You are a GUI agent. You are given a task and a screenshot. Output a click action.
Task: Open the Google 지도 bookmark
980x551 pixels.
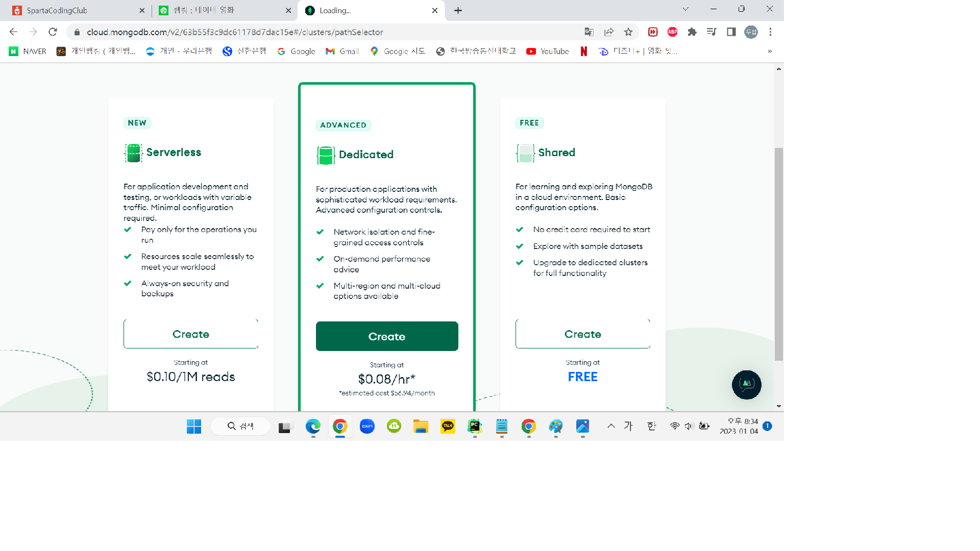[398, 51]
